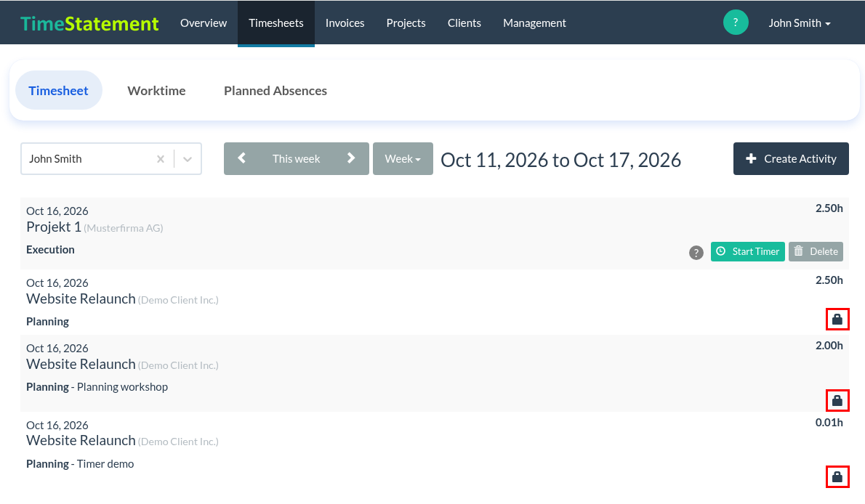Click the Execution task label
The image size is (865, 504).
click(50, 250)
